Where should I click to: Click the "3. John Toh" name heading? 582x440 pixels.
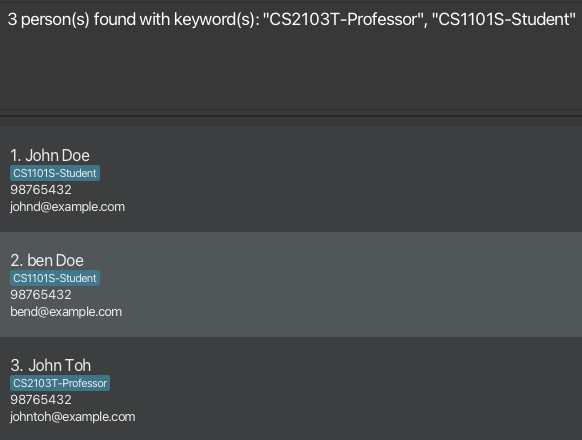50,366
